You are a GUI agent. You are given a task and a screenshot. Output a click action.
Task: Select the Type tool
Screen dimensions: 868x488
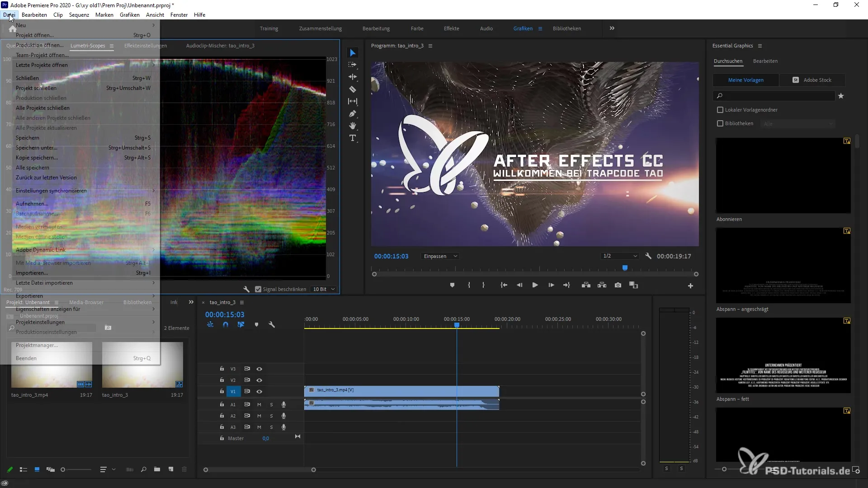tap(353, 138)
